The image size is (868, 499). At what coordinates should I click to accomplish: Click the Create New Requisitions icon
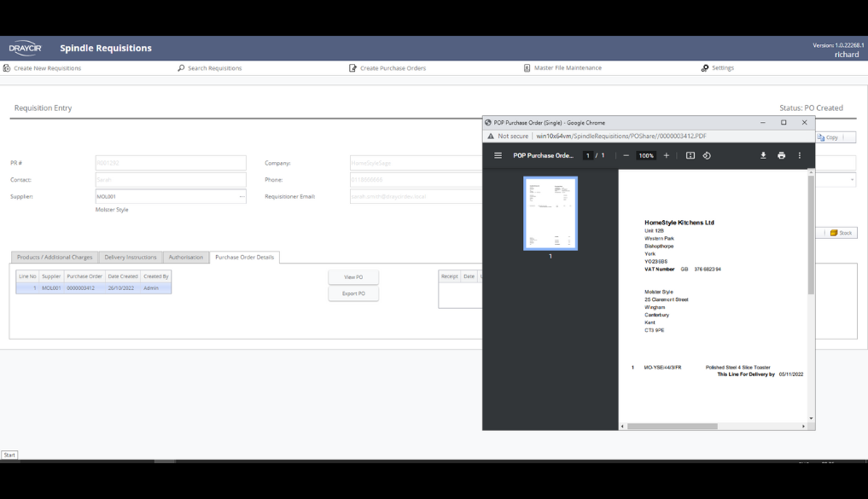7,68
